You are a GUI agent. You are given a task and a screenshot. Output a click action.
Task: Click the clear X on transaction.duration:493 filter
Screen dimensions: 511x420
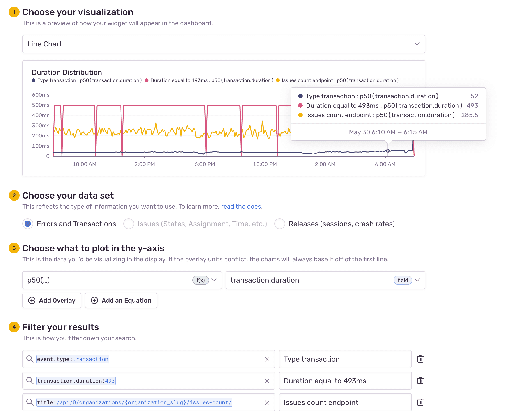(267, 381)
